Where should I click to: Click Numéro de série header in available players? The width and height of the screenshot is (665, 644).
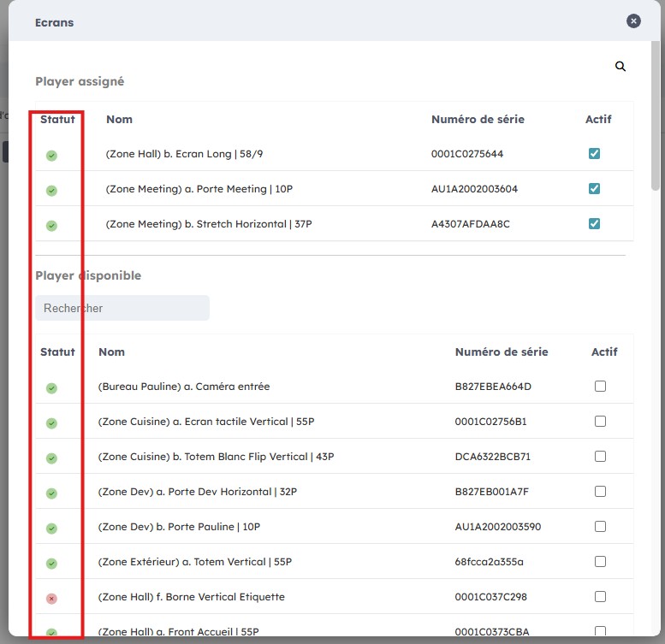502,352
